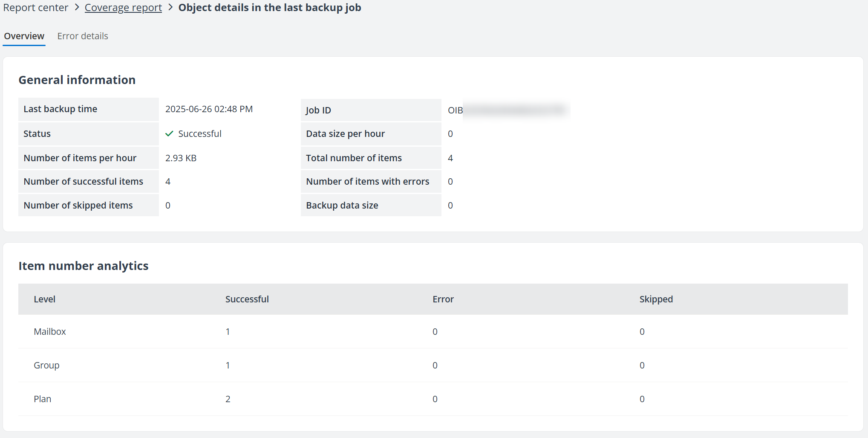Screen dimensions: 868x438
Task: Switch to the Error details tab
Action: [83, 36]
